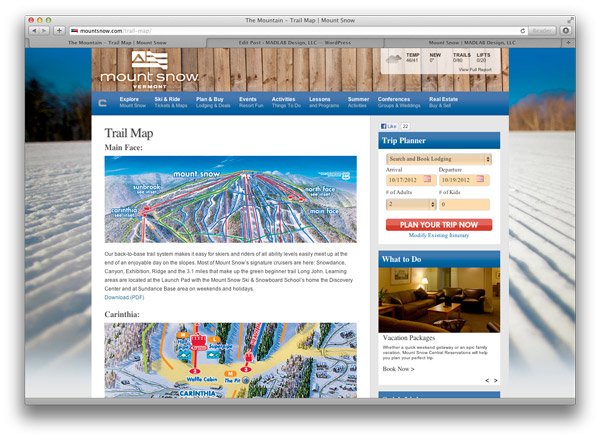The height and width of the screenshot is (439, 600).
Task: Show next What to Do slide arrow
Action: click(496, 380)
